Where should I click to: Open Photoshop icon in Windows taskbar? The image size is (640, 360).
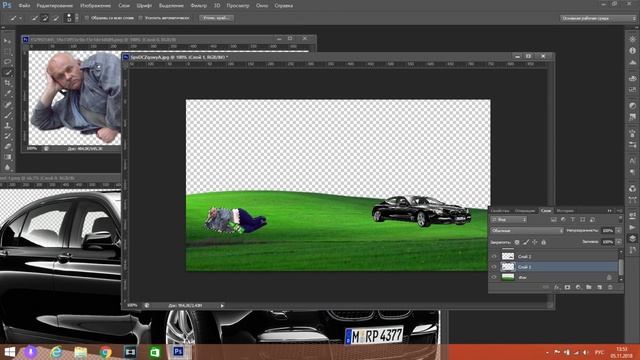pos(178,351)
